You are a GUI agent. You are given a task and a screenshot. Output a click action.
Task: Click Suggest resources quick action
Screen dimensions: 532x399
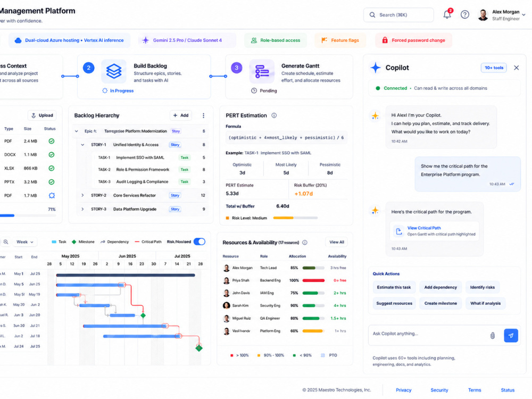pos(394,303)
